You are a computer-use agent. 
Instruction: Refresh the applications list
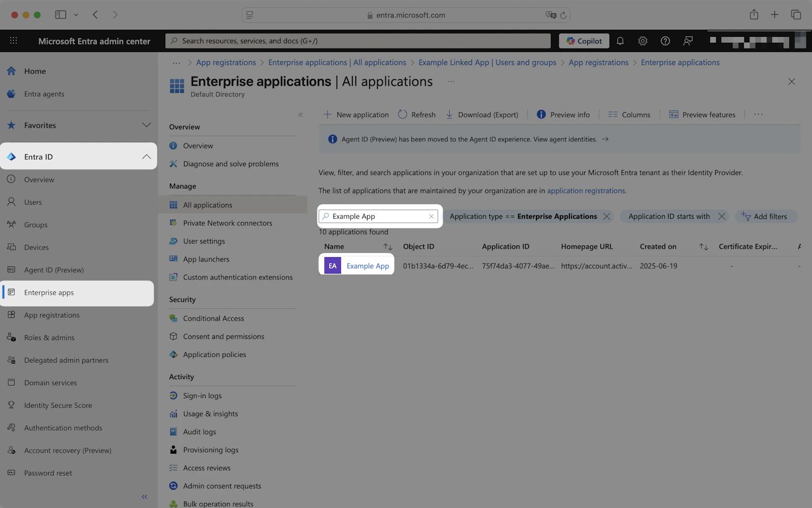point(417,115)
